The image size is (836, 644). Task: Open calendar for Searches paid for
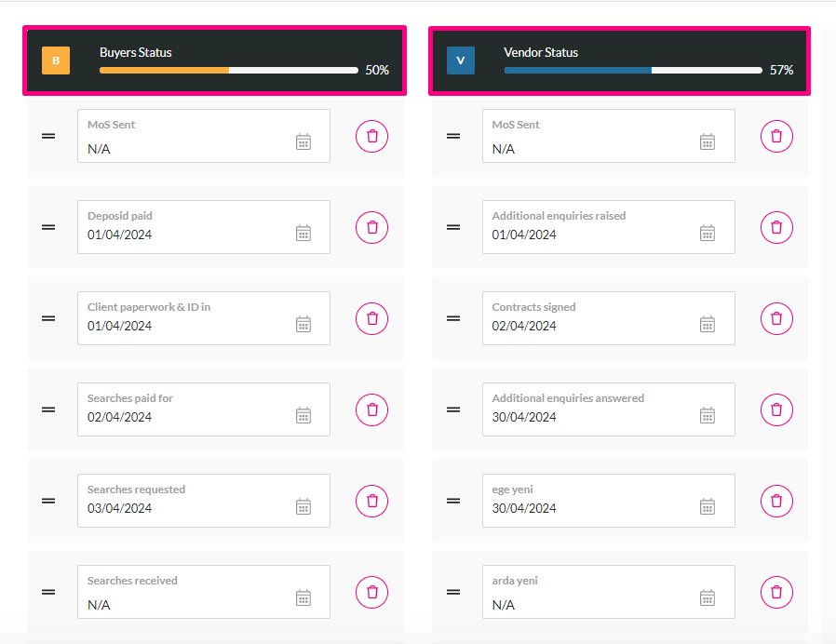point(303,415)
